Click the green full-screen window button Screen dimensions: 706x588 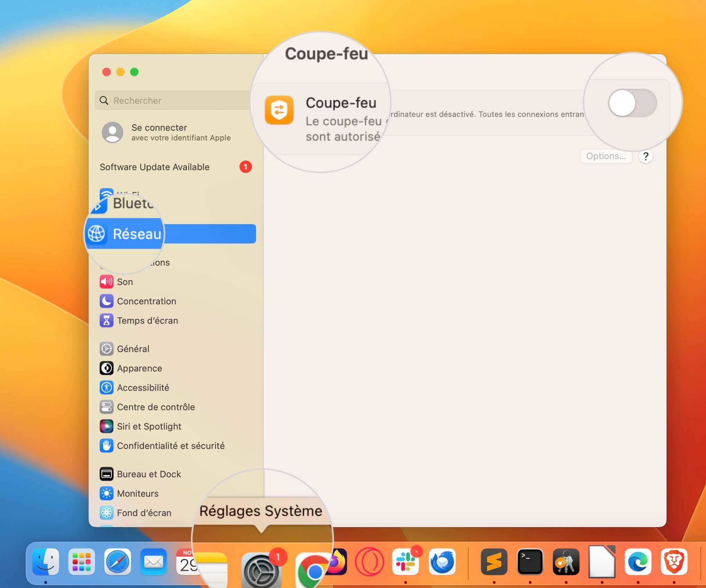tap(134, 72)
